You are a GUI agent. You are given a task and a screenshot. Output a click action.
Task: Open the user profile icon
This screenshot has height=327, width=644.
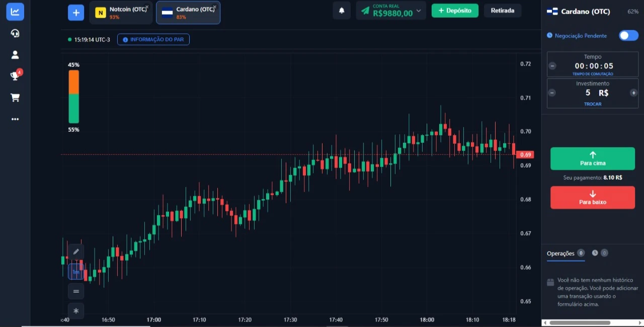click(15, 55)
